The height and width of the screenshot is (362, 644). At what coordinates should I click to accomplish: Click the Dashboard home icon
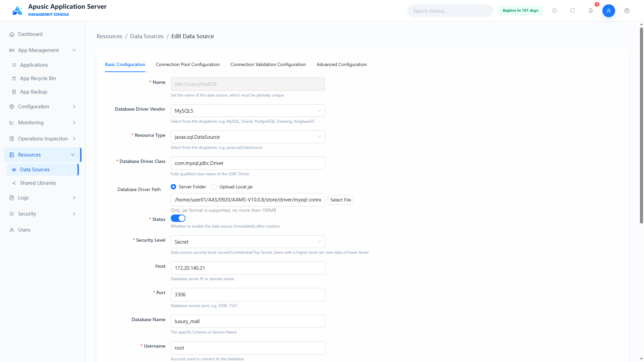pyautogui.click(x=12, y=34)
